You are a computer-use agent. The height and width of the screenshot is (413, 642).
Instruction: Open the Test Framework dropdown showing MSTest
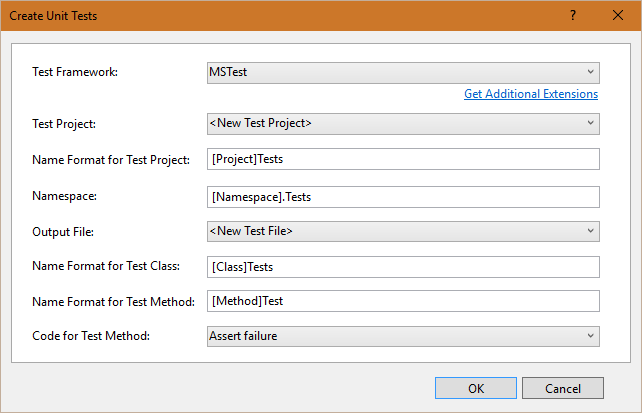click(402, 72)
